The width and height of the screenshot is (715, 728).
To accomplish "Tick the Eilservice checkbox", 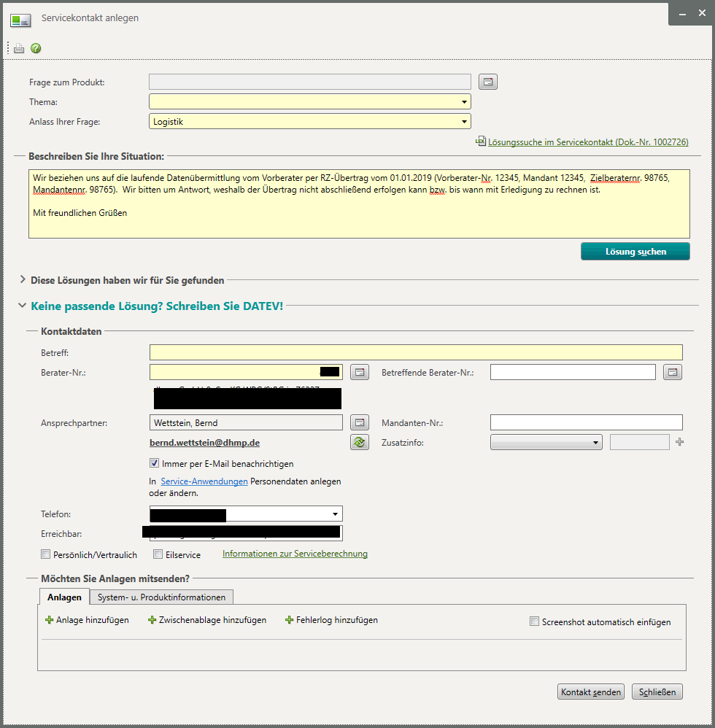I will click(158, 554).
